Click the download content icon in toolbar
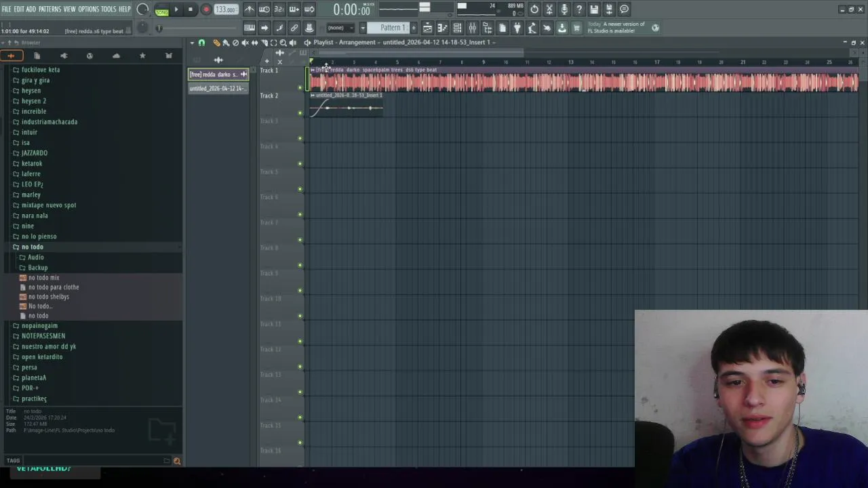This screenshot has height=488, width=868. point(561,28)
